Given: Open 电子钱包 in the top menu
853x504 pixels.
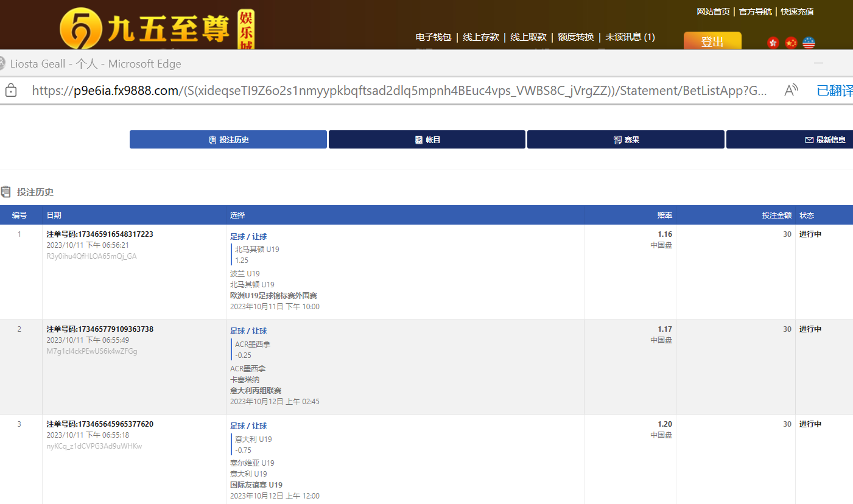Looking at the screenshot, I should tap(434, 37).
